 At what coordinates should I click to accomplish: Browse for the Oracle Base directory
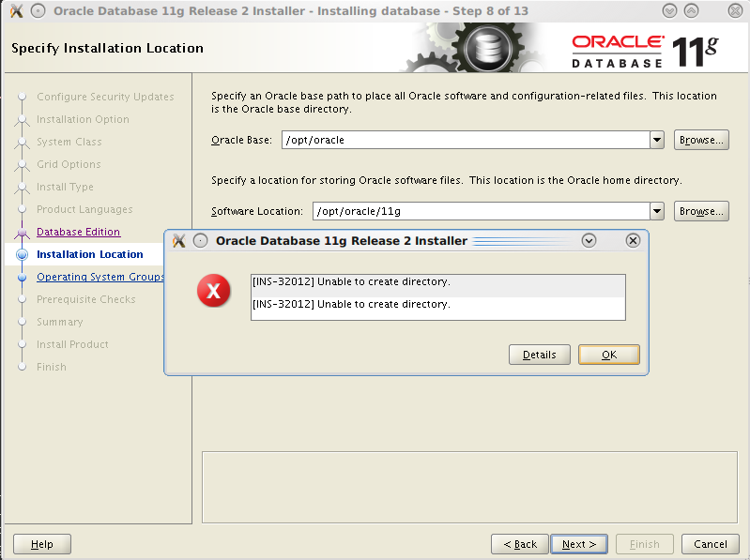701,140
